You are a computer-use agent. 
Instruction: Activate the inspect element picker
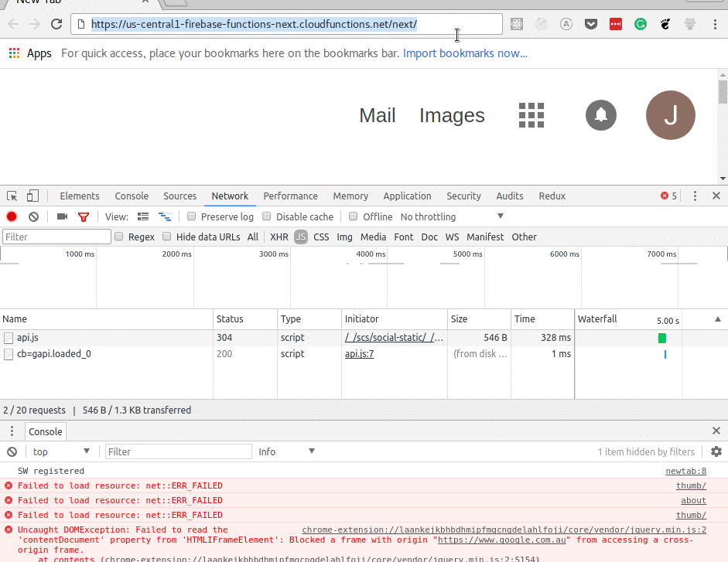(x=12, y=196)
